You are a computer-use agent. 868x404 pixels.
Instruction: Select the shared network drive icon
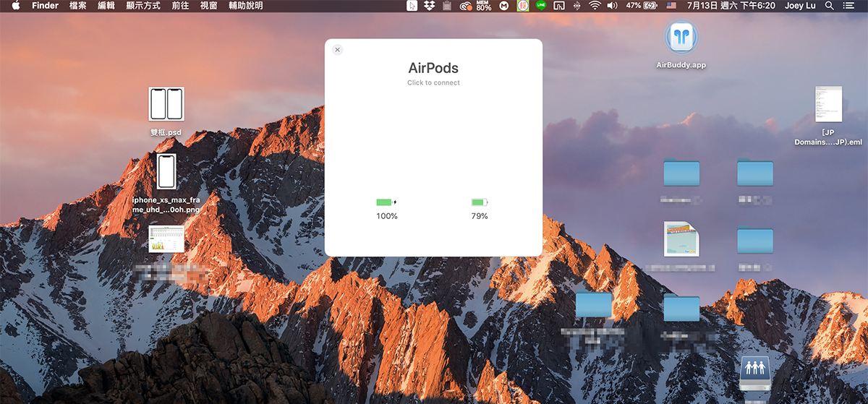point(755,373)
